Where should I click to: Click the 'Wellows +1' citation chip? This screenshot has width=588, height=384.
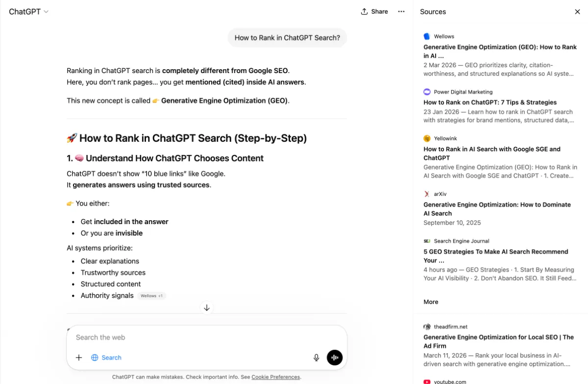pyautogui.click(x=152, y=295)
